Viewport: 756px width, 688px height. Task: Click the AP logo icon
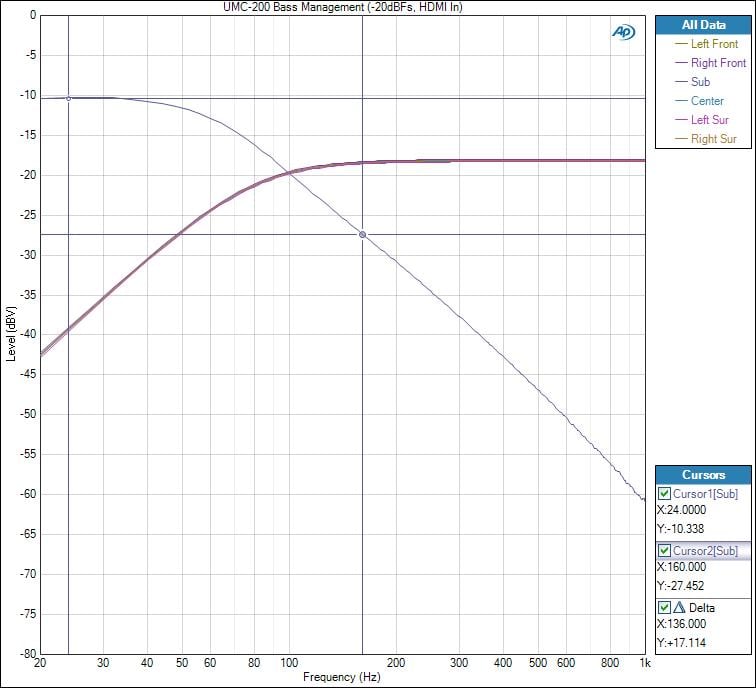pos(624,31)
